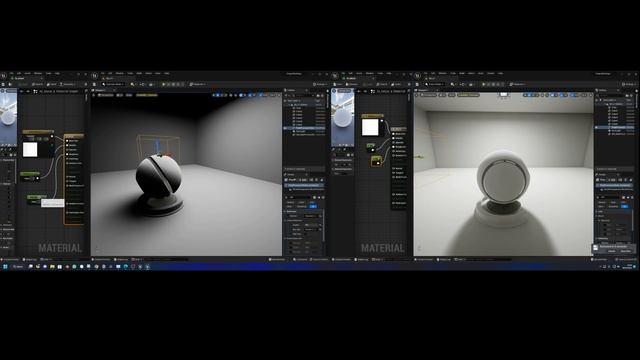Image resolution: width=640 pixels, height=360 pixels.
Task: Open Windows Start menu
Action: point(5,267)
